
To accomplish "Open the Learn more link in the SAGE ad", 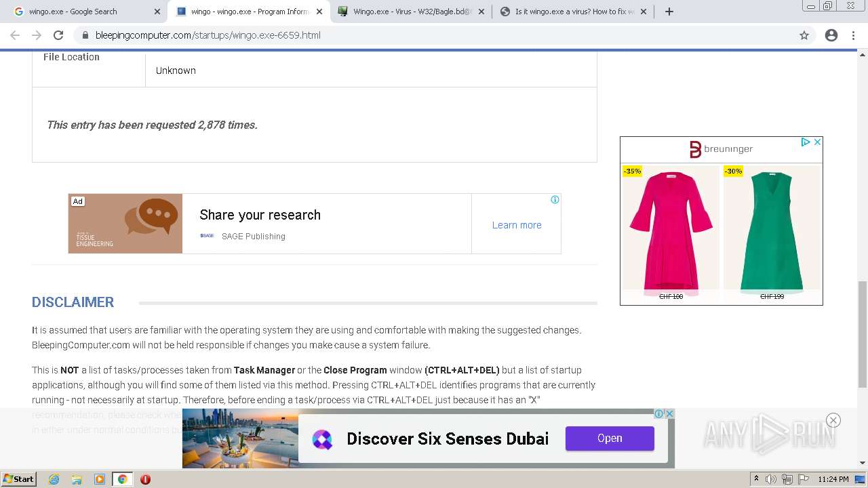I will point(517,225).
